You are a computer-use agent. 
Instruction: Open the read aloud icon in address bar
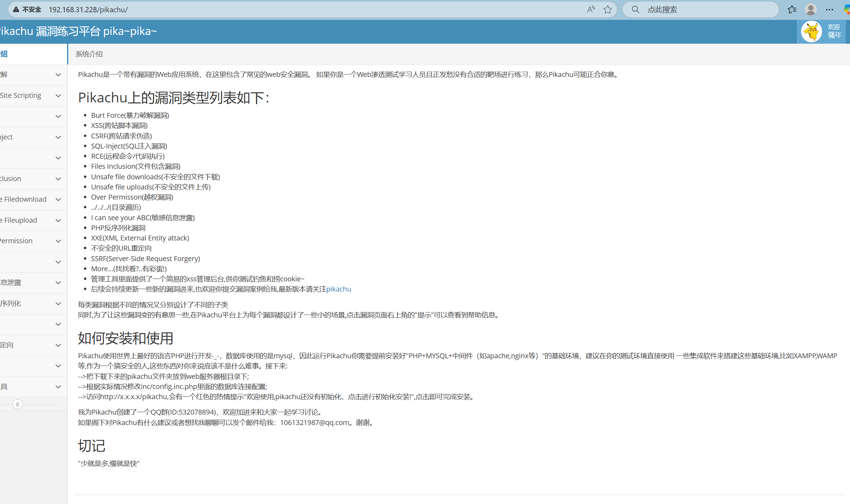(591, 9)
